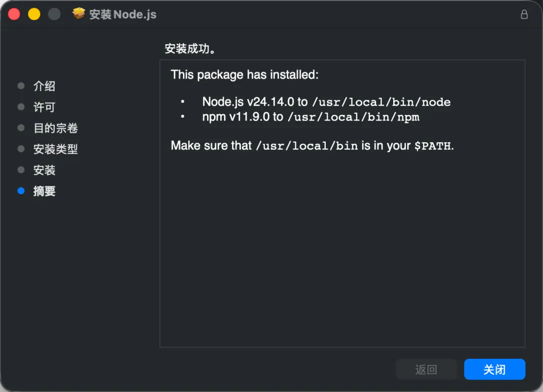Click the blue bullet beside 摘要
Image resolution: width=543 pixels, height=392 pixels.
coord(21,191)
